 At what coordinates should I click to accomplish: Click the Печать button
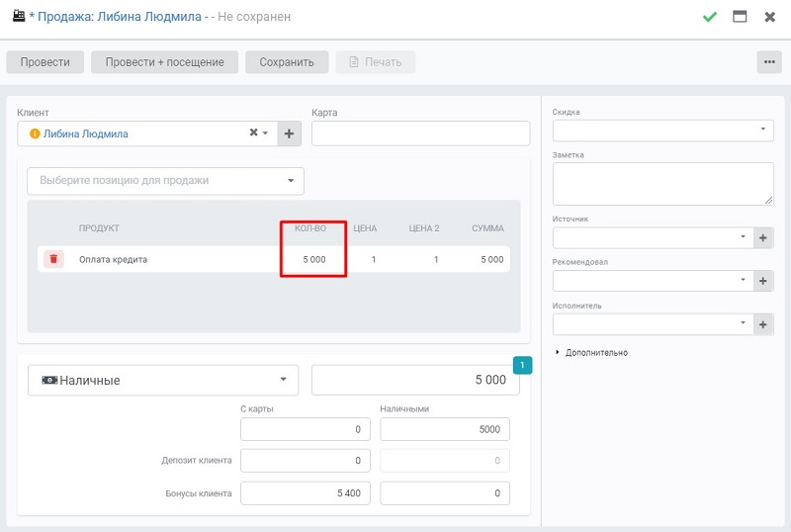point(376,62)
